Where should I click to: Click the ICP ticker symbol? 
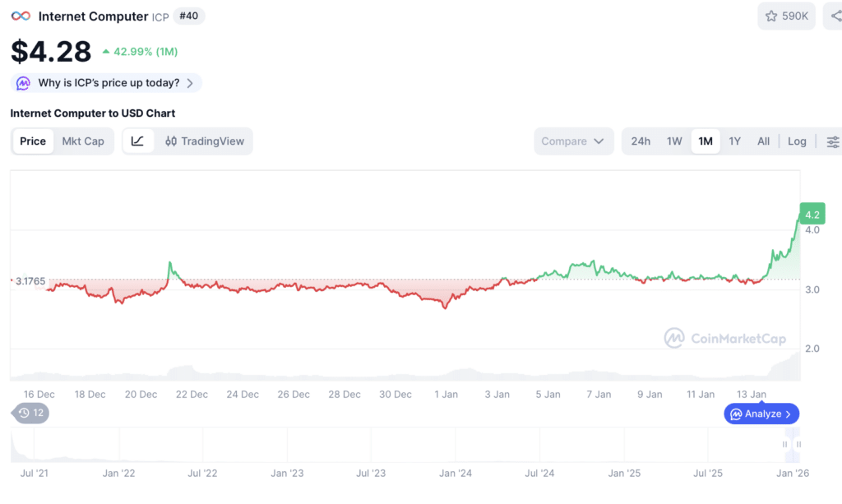160,17
